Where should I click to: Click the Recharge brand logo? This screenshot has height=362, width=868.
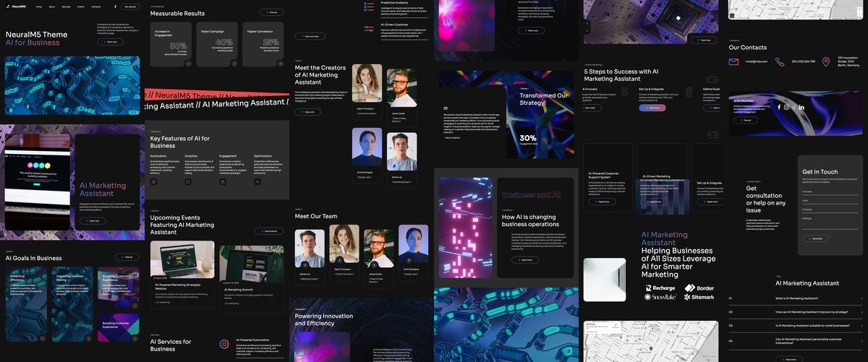point(660,288)
